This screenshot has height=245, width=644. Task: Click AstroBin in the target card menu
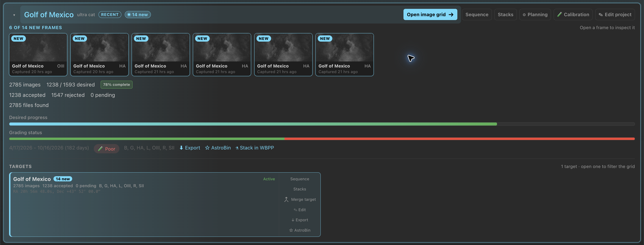[300, 230]
